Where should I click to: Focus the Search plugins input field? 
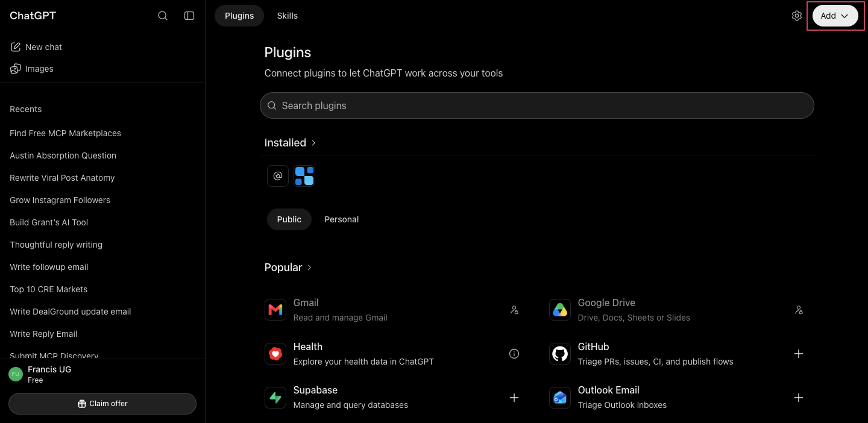pyautogui.click(x=537, y=105)
